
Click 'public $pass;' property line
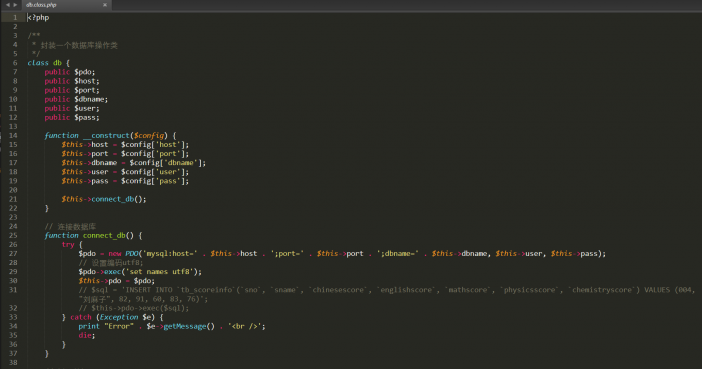[x=72, y=117]
